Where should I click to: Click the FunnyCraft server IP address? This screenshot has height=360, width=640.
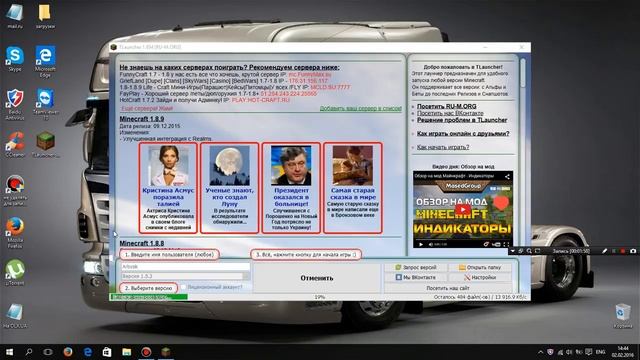(310, 75)
